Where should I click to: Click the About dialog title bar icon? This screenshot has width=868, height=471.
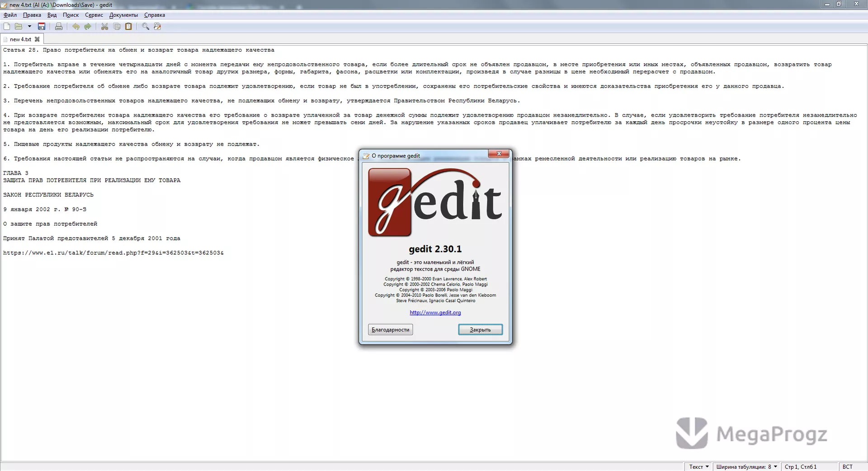[x=366, y=156]
